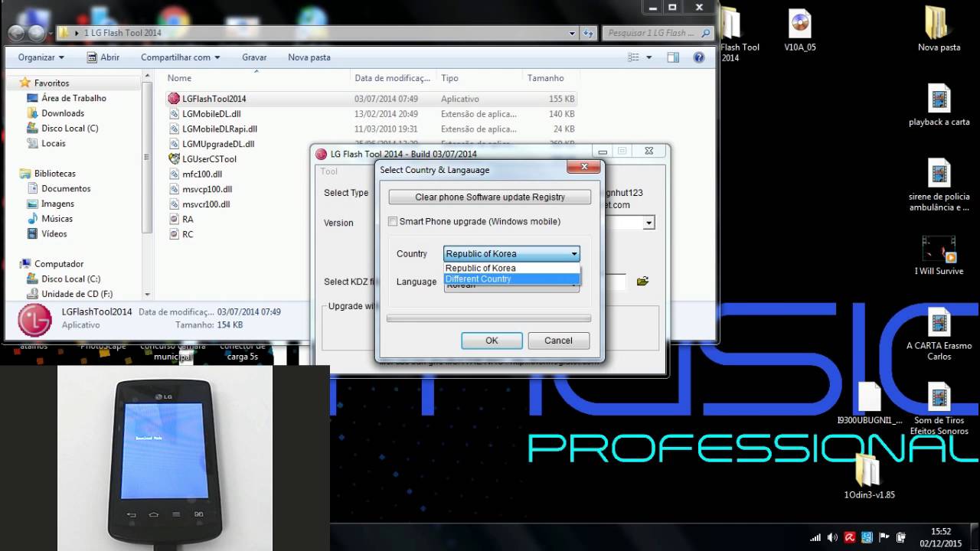Open the Tool menu in LG Flash Tool
This screenshot has height=551, width=980.
tap(328, 171)
